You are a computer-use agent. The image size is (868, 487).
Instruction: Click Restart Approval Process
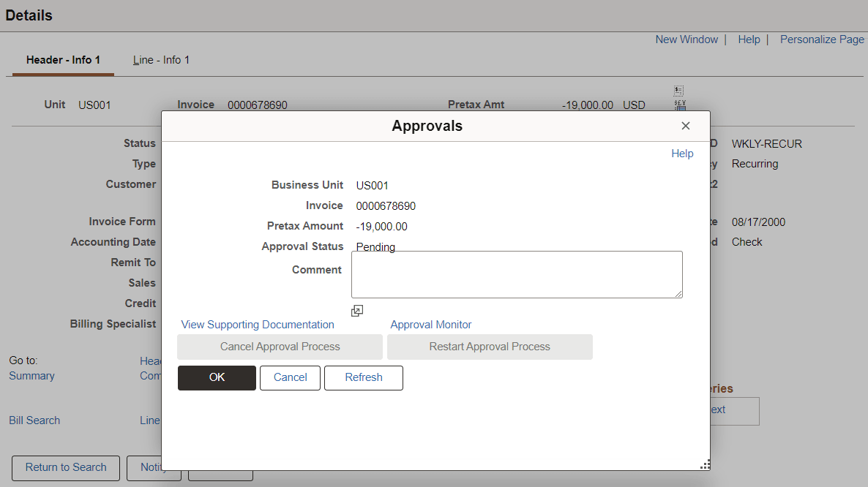point(490,346)
